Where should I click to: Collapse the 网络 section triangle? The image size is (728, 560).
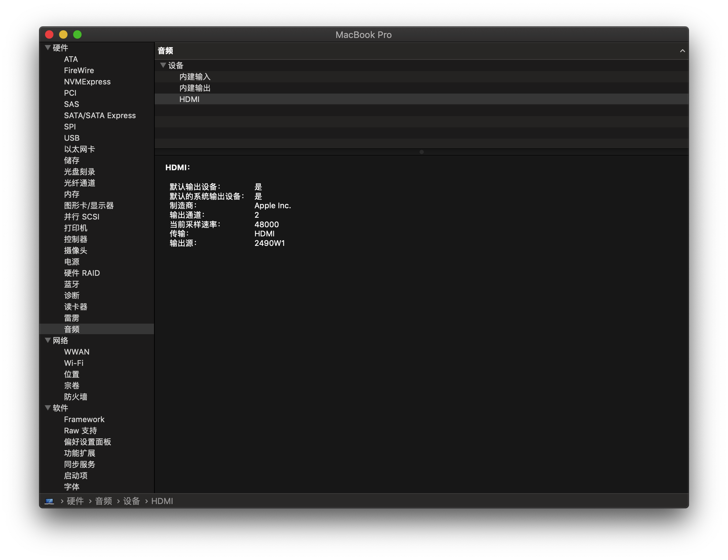pos(48,340)
